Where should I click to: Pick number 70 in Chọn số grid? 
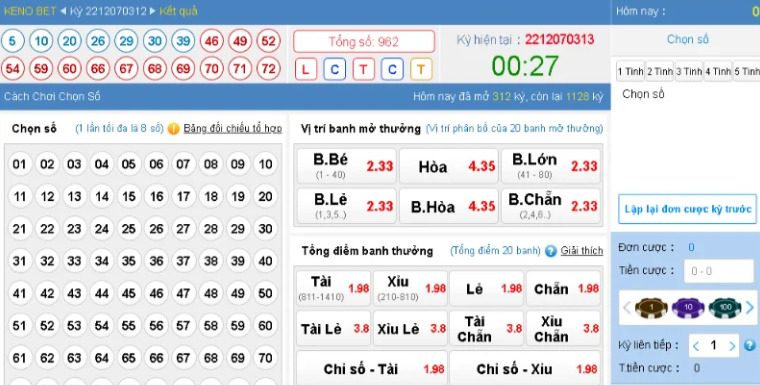click(x=265, y=358)
